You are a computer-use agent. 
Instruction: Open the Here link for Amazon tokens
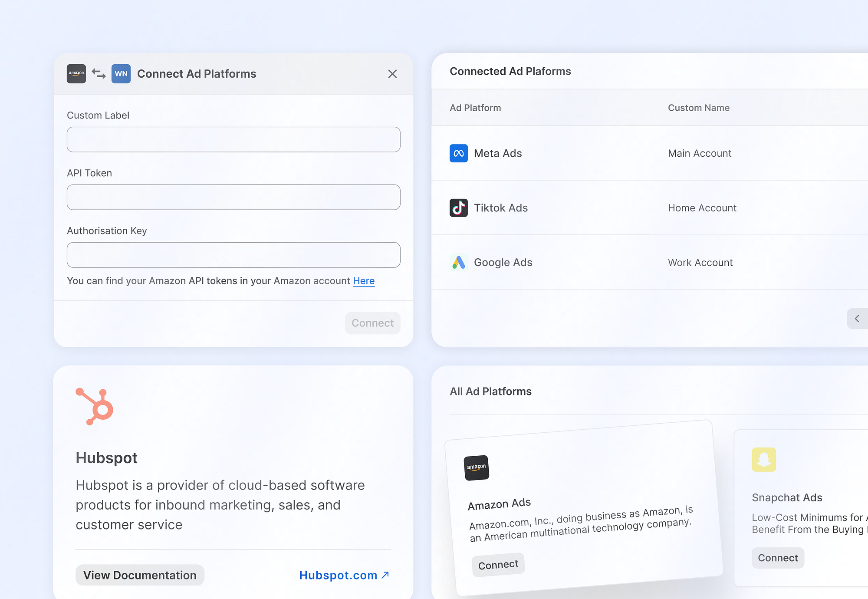click(x=364, y=281)
